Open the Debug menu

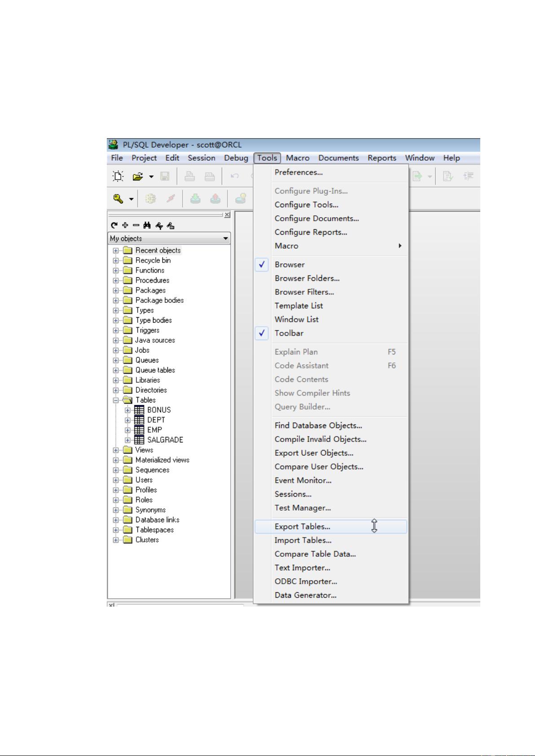(236, 158)
